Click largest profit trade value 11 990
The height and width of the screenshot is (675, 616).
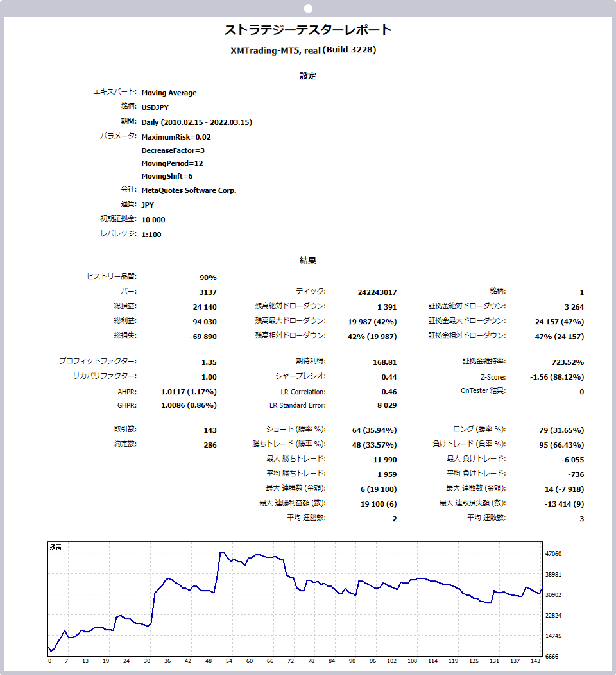(x=385, y=460)
